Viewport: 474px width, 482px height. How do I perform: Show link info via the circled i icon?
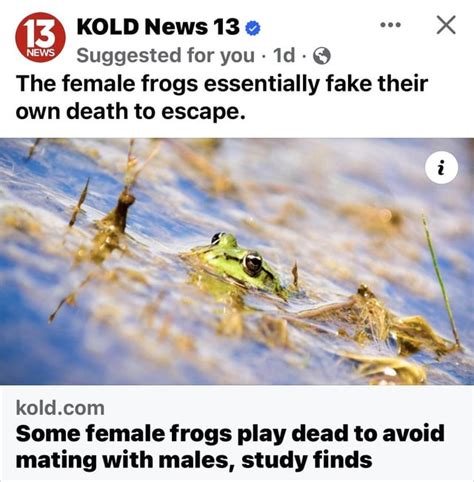coord(441,167)
